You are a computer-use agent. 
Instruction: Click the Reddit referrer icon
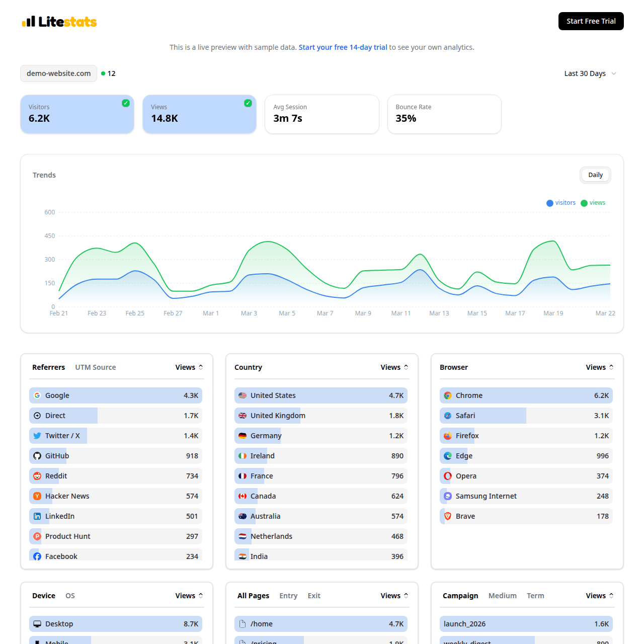pos(37,476)
